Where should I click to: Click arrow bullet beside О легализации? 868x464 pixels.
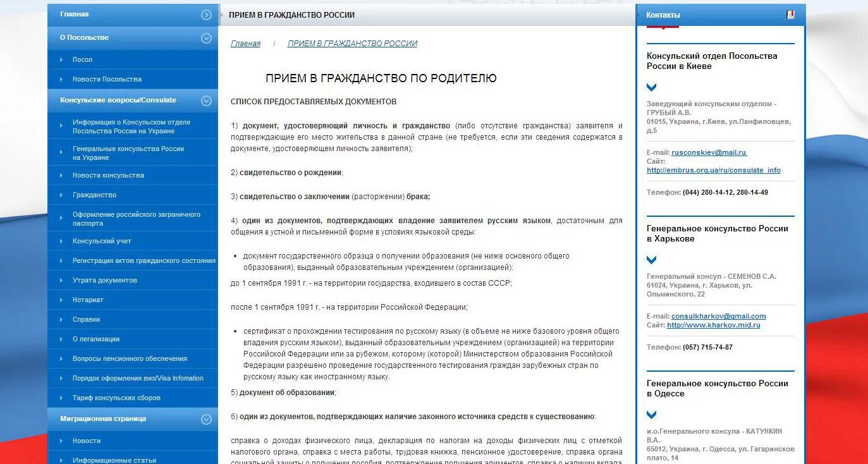tap(61, 339)
